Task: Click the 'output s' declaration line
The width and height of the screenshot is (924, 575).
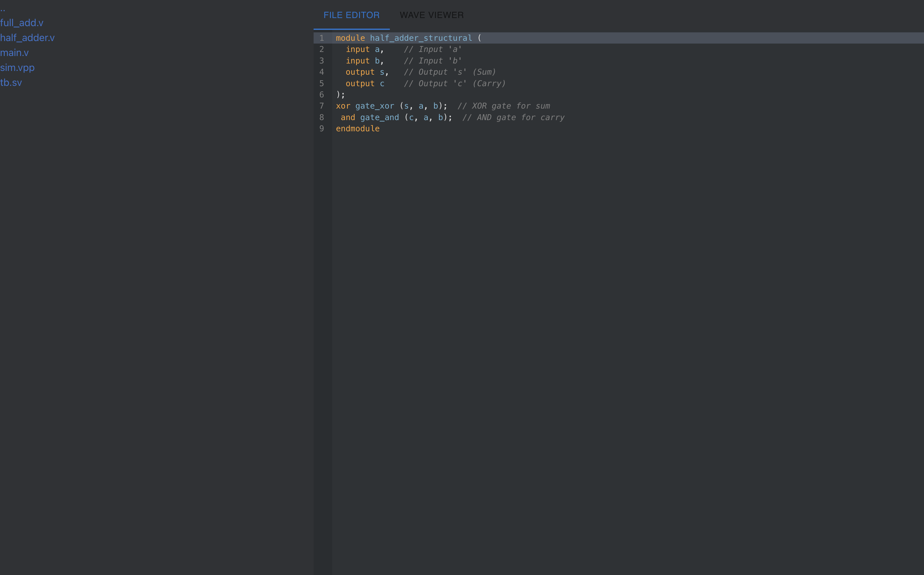Action: [366, 72]
